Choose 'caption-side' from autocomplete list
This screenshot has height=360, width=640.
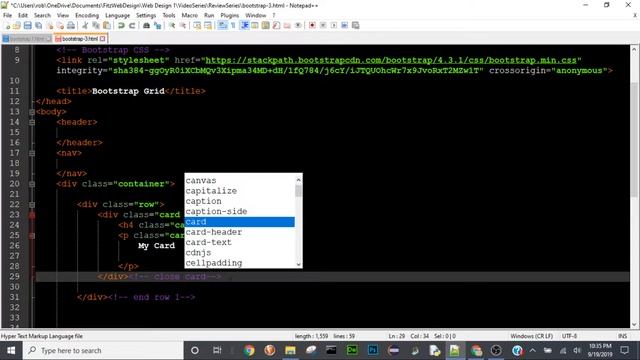pos(240,211)
